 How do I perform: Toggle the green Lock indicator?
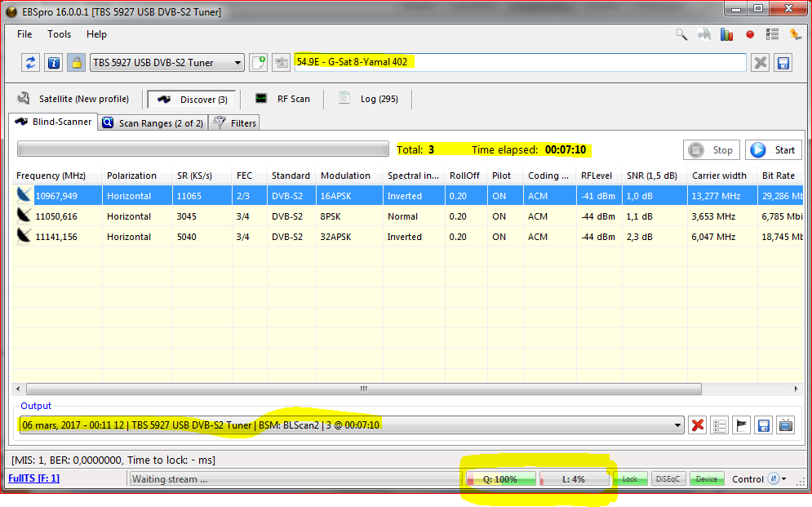(629, 479)
